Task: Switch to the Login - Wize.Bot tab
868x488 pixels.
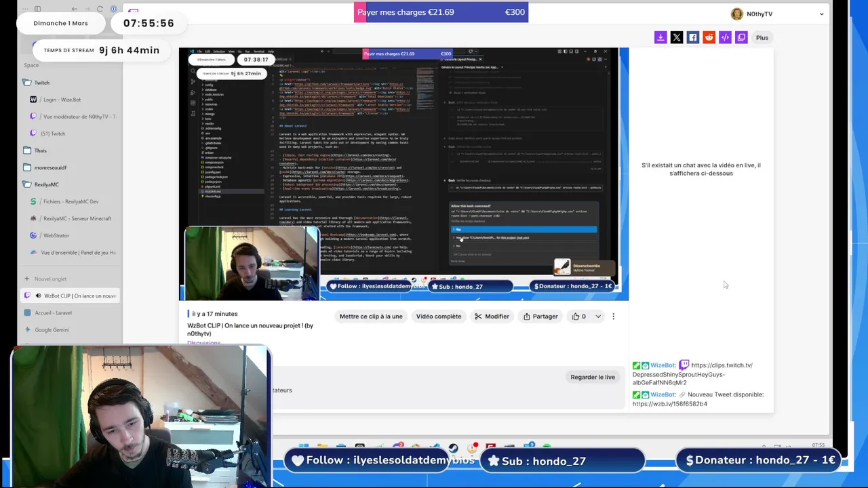Action: pyautogui.click(x=71, y=100)
